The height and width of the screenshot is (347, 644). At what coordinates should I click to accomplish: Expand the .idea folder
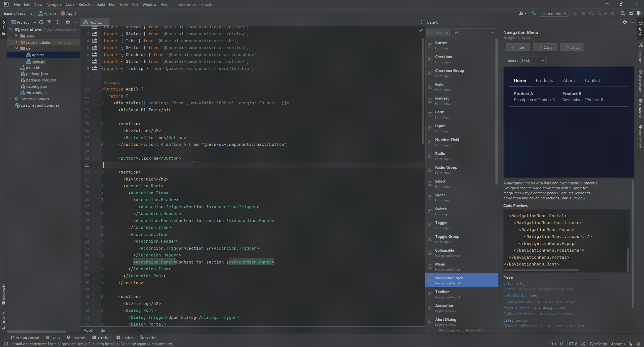pos(16,36)
